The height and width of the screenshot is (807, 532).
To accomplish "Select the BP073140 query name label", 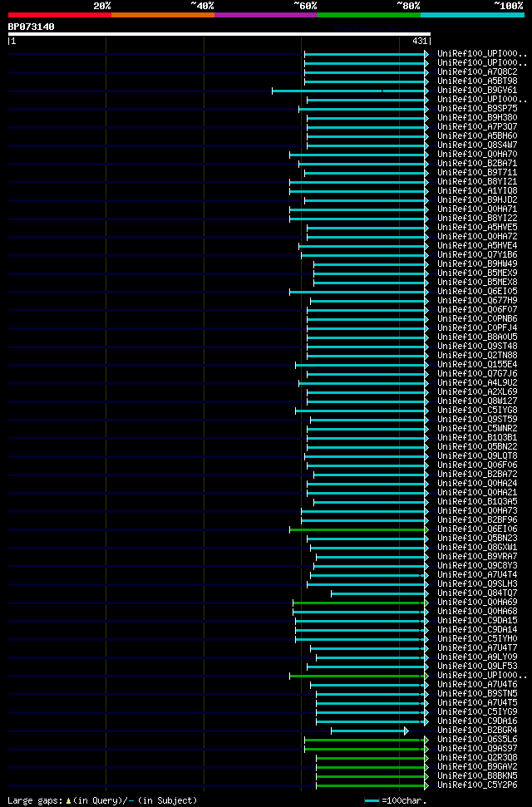I will click(31, 27).
